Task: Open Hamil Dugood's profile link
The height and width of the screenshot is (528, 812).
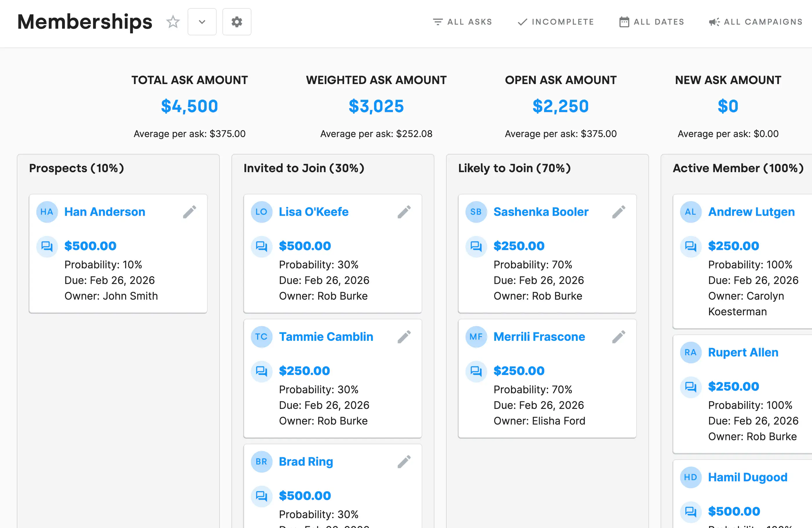Action: click(748, 477)
